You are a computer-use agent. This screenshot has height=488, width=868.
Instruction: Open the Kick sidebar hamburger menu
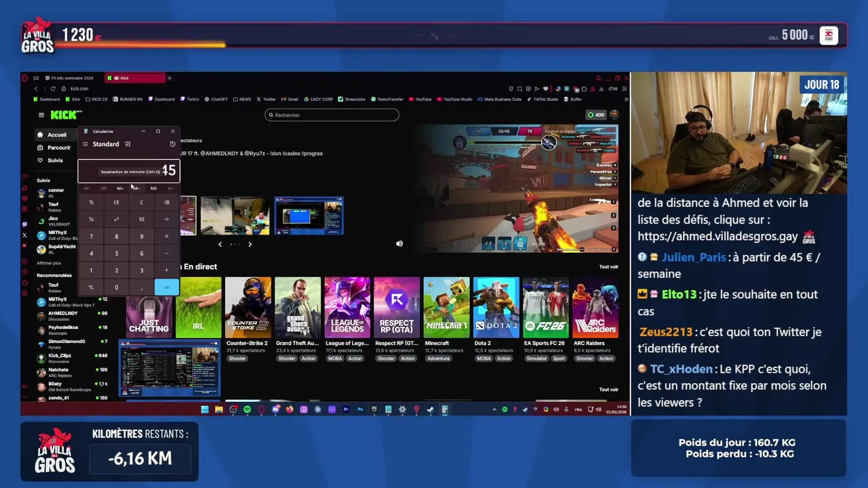tap(41, 115)
